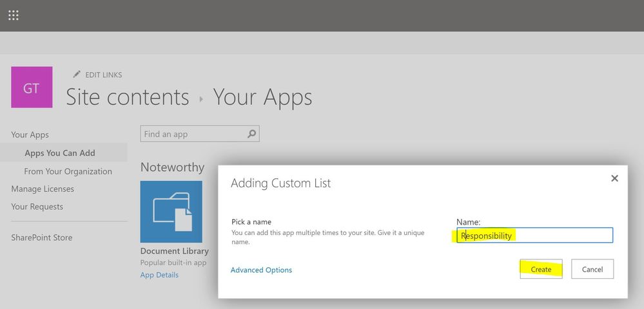Click Site contents breadcrumb title
Screen dimensions: 644x309
(128, 97)
